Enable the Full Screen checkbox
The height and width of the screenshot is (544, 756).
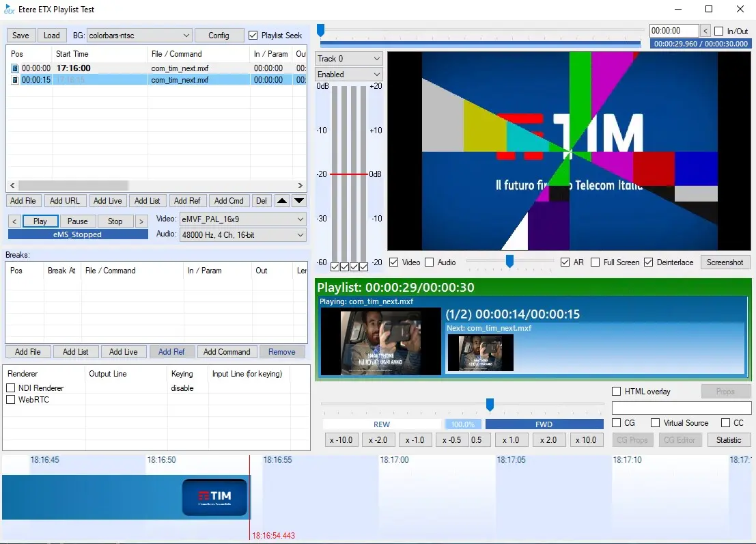(x=596, y=262)
